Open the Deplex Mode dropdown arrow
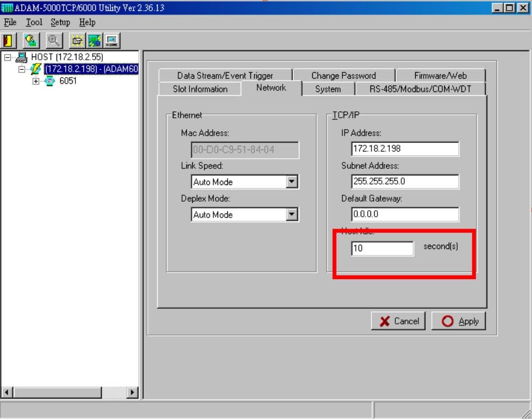Viewport: 532px width, 419px height. coord(292,214)
